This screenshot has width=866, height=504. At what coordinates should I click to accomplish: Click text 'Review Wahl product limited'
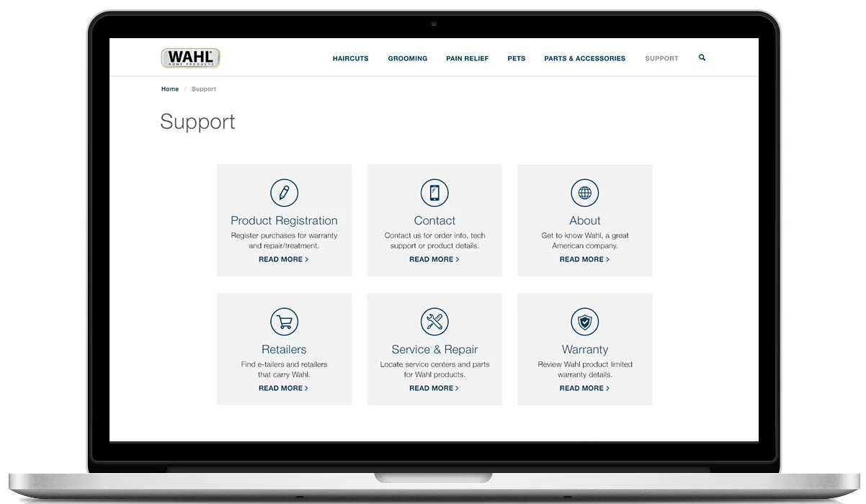click(585, 364)
